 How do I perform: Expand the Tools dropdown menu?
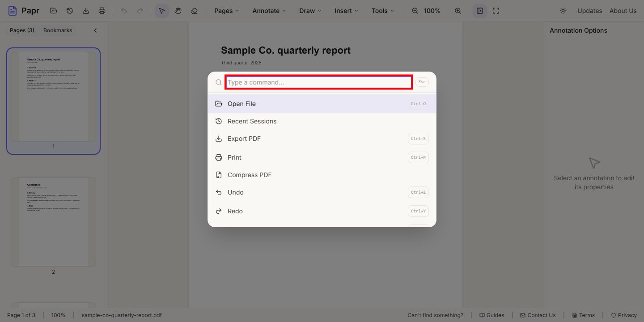(383, 11)
